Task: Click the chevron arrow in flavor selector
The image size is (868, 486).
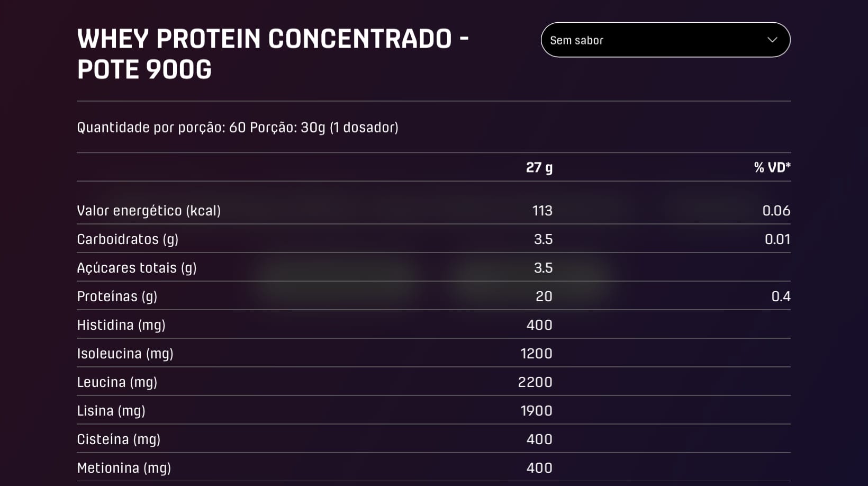Action: coord(772,40)
